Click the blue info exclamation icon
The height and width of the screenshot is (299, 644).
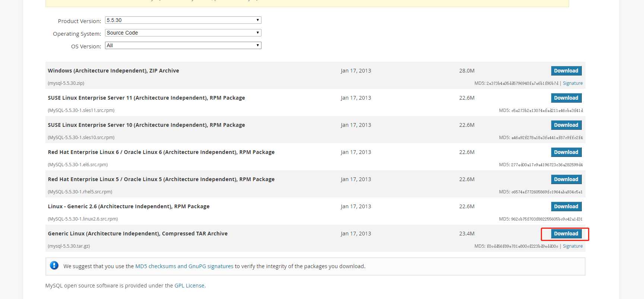pos(54,266)
